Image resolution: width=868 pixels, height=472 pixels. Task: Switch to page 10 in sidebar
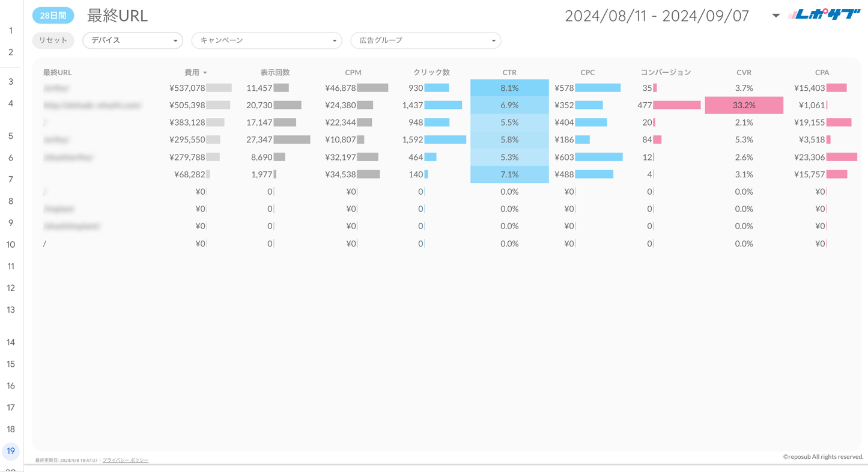[x=11, y=245]
